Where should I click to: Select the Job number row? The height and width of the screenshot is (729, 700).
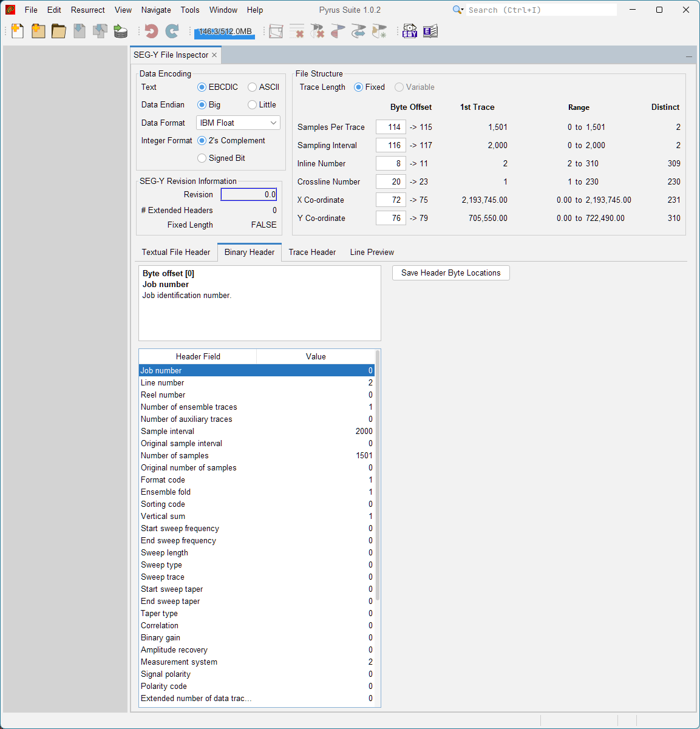[x=257, y=370]
